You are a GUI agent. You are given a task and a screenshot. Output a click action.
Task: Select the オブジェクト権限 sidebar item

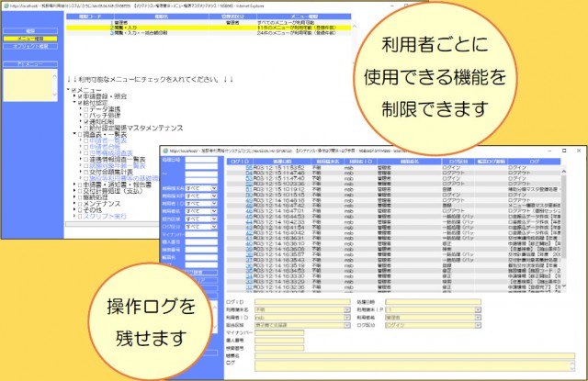click(x=31, y=47)
